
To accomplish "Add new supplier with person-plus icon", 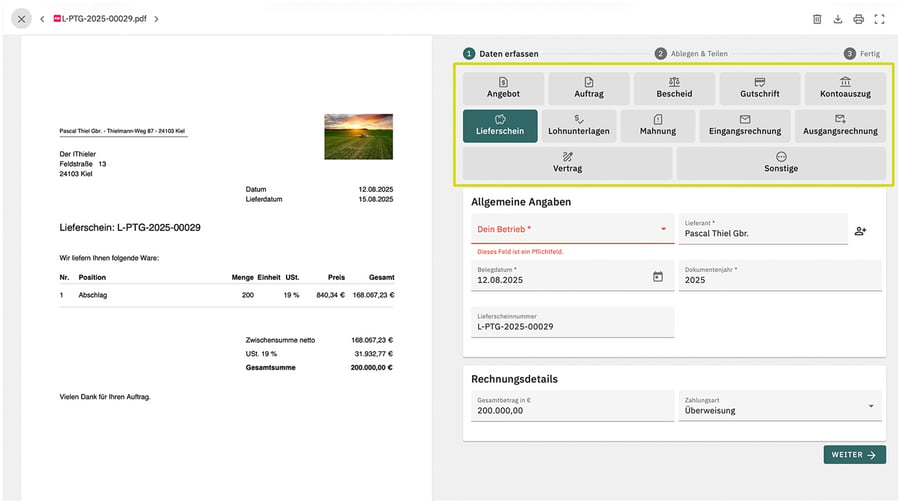I will click(860, 231).
